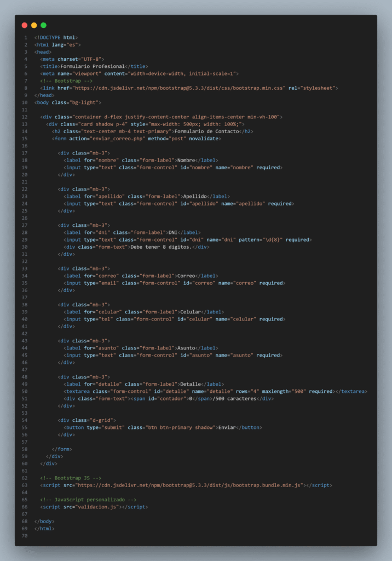Click '/500 caracteres' text on line 51

pos(235,399)
